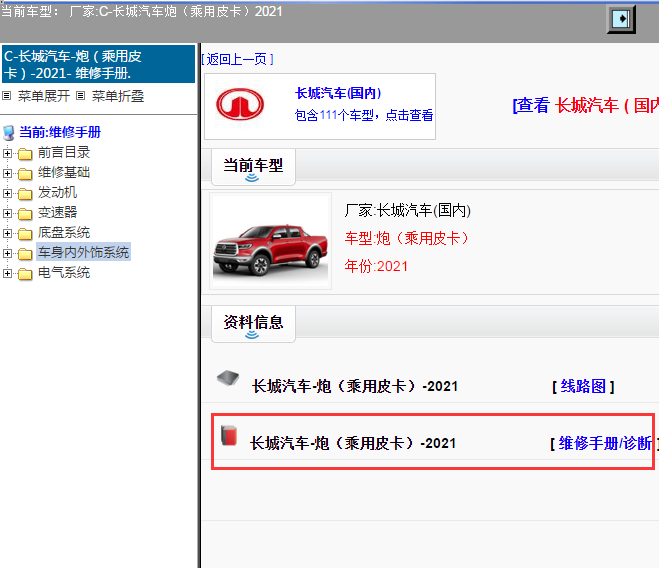The image size is (659, 568).
Task: Click the folder icon beside 底盘系统
Action: pos(25,233)
